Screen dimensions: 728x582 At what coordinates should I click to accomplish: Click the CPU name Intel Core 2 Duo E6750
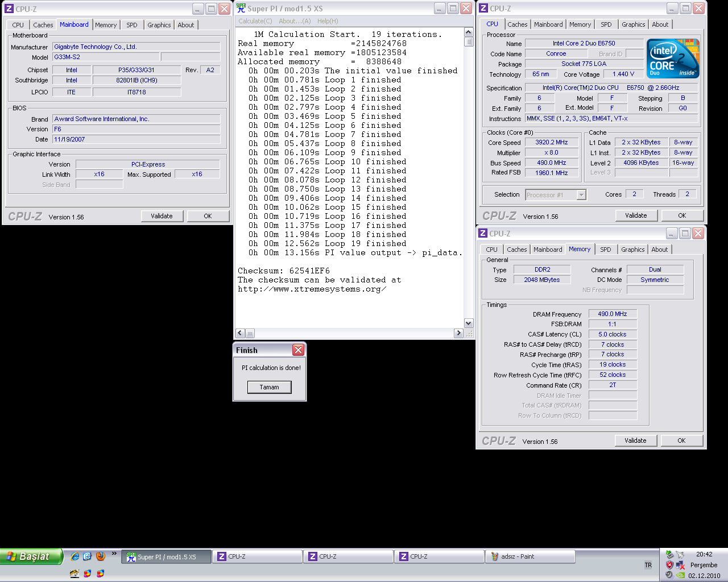584,43
